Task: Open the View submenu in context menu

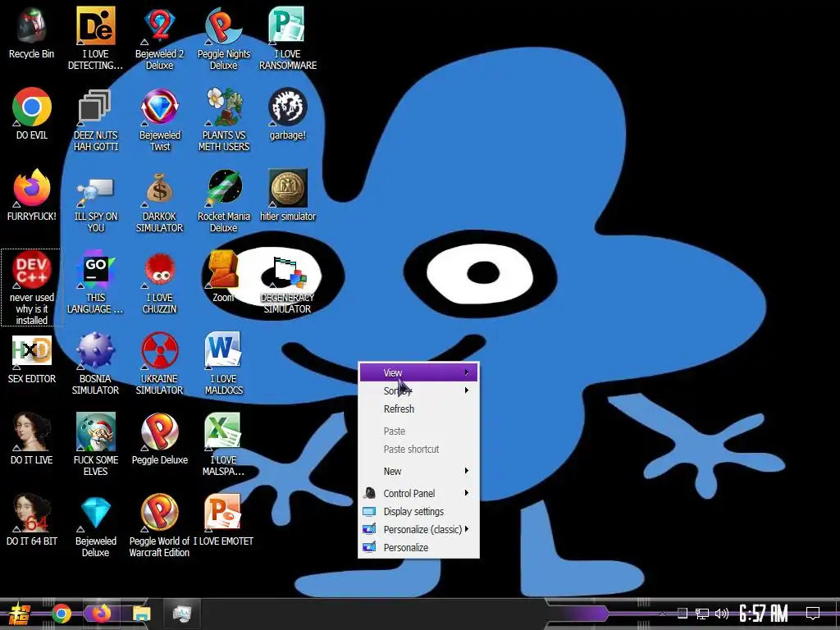Action: click(x=418, y=373)
